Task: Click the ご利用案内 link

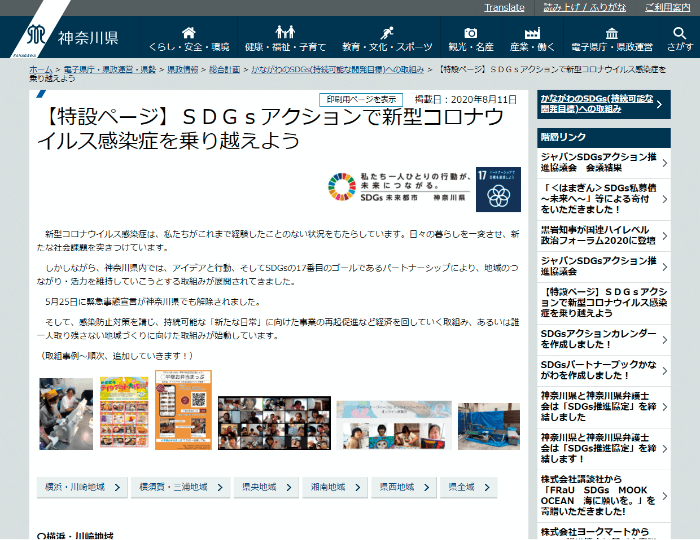Action: [667, 8]
